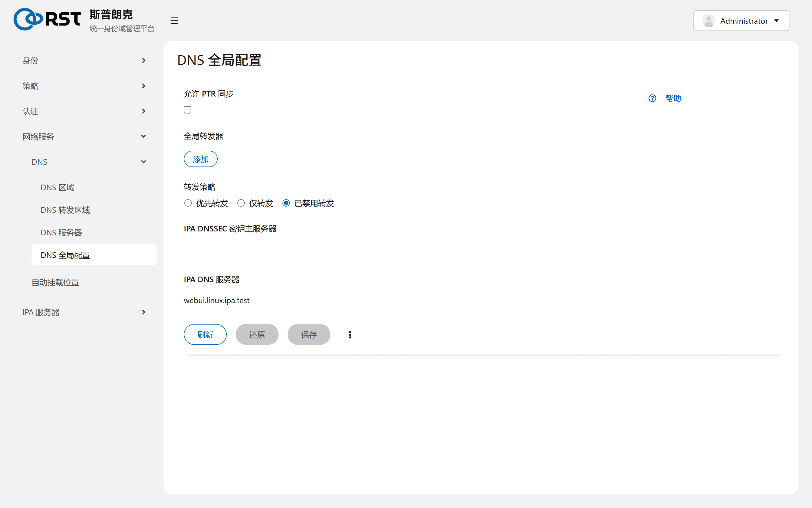Viewport: 812px width, 508px height.
Task: Collapse the DNS submenu chevron
Action: coord(144,162)
